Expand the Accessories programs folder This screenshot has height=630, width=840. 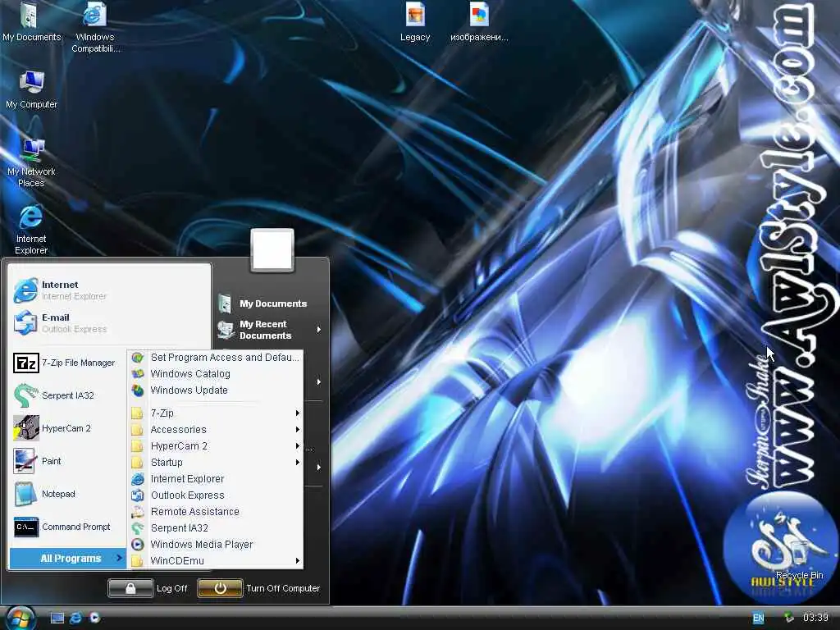tap(216, 430)
